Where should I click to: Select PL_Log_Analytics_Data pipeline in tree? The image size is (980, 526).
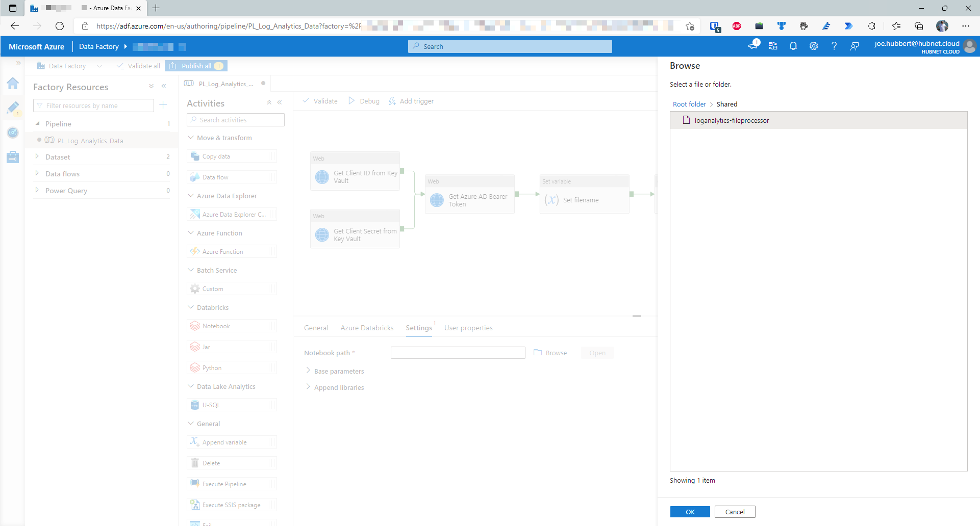(x=90, y=141)
